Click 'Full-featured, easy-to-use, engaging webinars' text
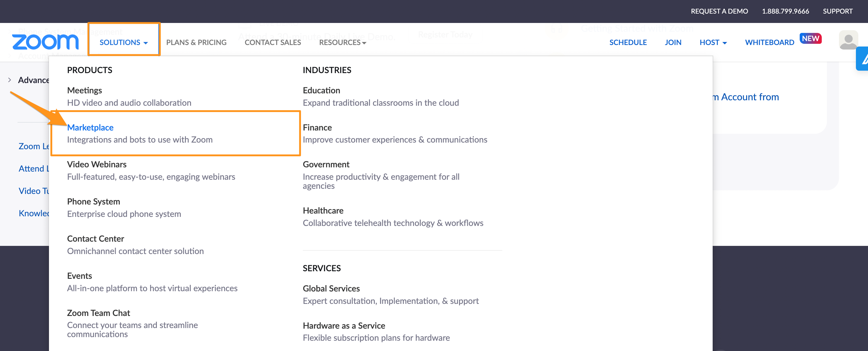Screen dimensions: 868x351 pyautogui.click(x=151, y=177)
